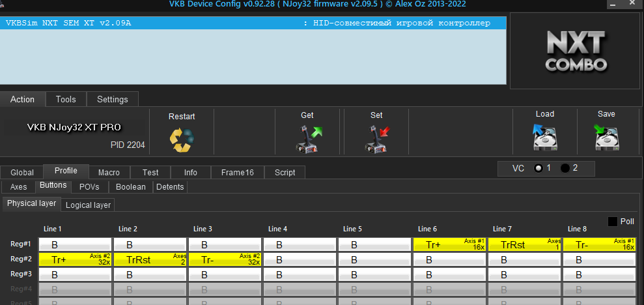
Task: Click the Reg#1 row label
Action: click(x=21, y=244)
